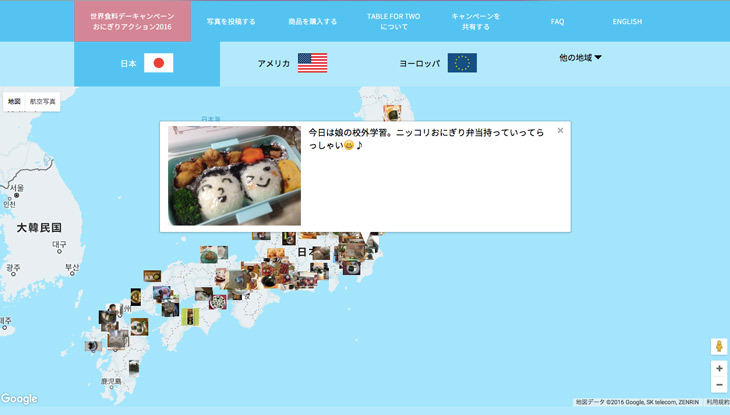Switch site language to ENGLISH
The image size is (730, 415).
click(627, 21)
